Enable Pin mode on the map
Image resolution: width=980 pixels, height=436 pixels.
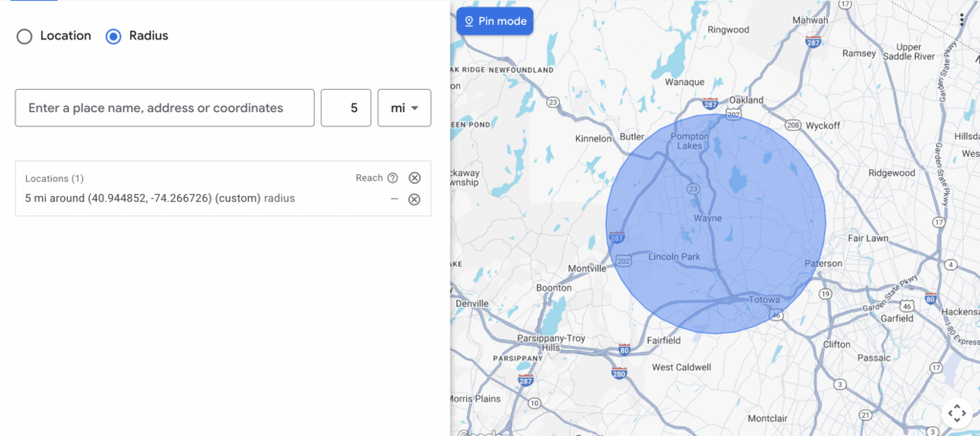[495, 21]
